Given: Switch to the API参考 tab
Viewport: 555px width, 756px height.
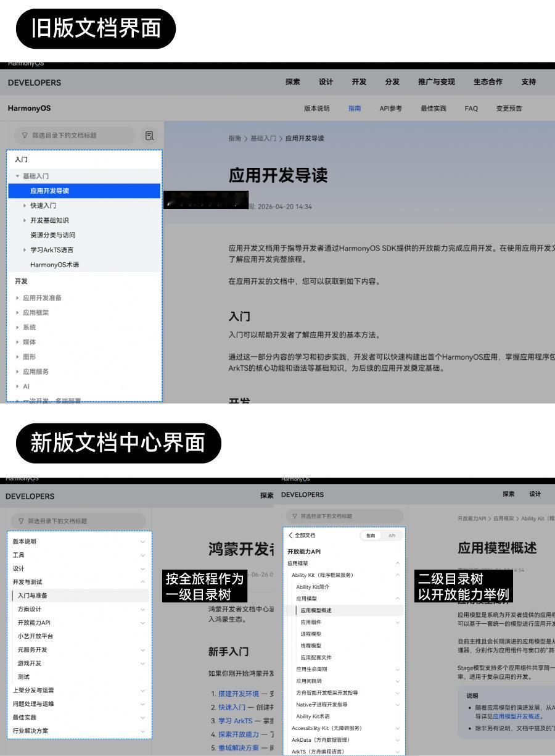Looking at the screenshot, I should point(390,109).
